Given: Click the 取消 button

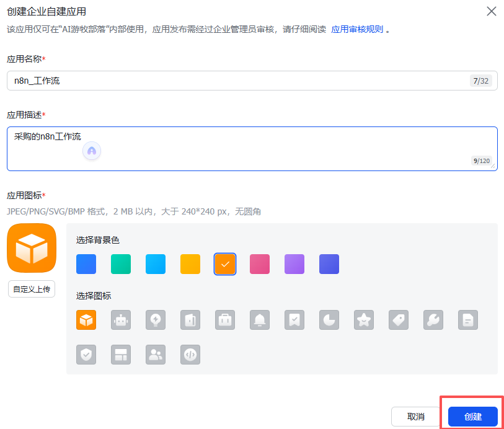Looking at the screenshot, I should (x=415, y=417).
